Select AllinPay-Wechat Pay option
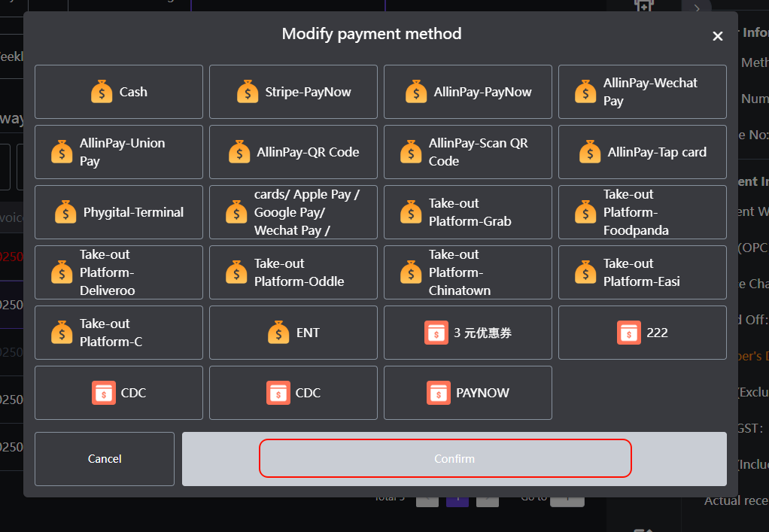769x532 pixels. 642,92
